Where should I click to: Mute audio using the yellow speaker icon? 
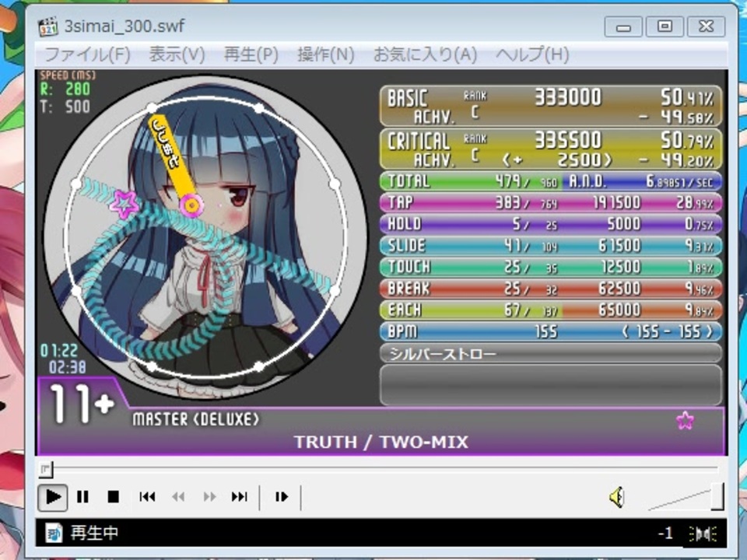[x=615, y=497]
